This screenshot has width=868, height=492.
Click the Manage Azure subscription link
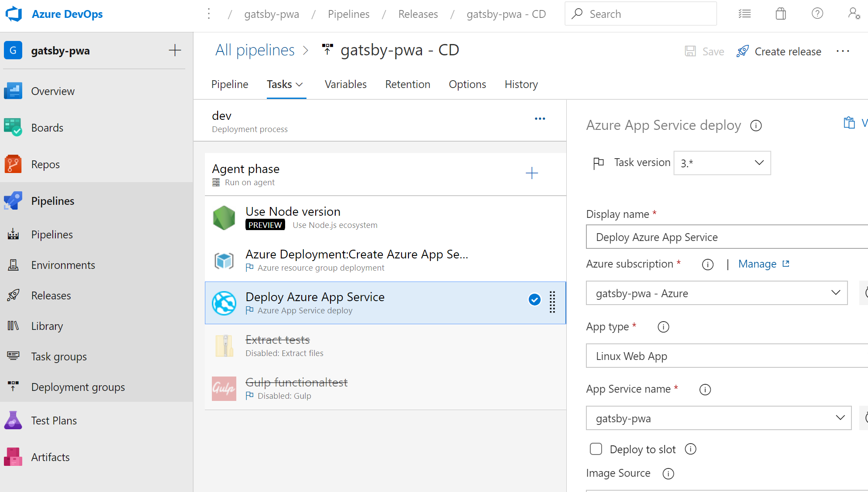click(x=764, y=263)
